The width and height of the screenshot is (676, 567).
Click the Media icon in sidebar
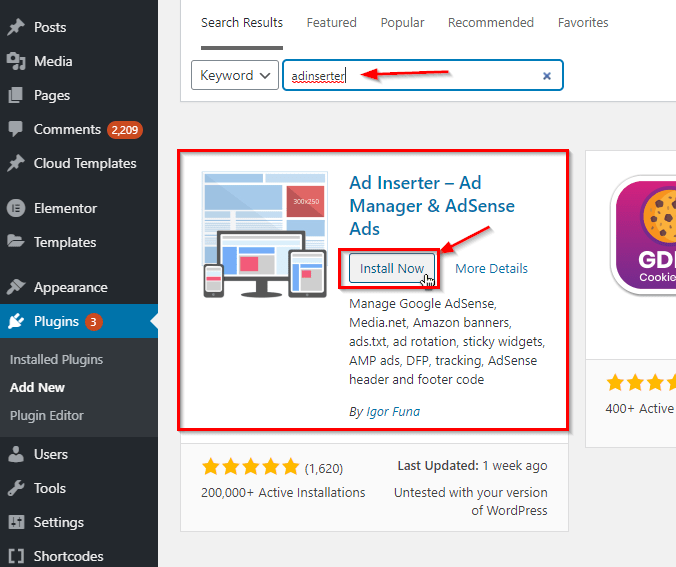point(16,61)
